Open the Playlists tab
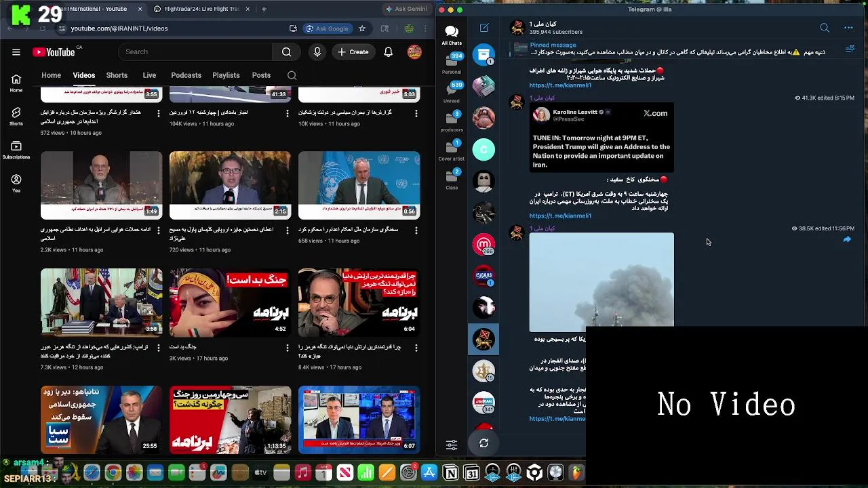This screenshot has height=488, width=868. [x=226, y=75]
